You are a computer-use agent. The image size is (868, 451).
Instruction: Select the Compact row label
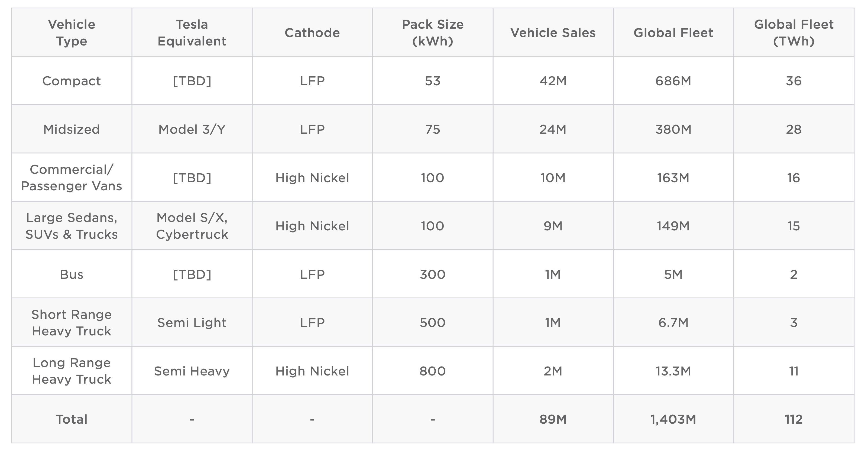72,81
